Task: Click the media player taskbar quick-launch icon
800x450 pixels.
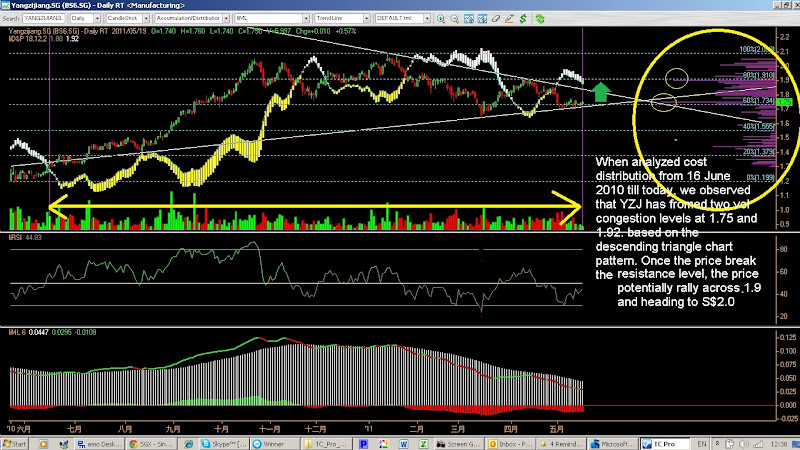Action: (x=43, y=444)
